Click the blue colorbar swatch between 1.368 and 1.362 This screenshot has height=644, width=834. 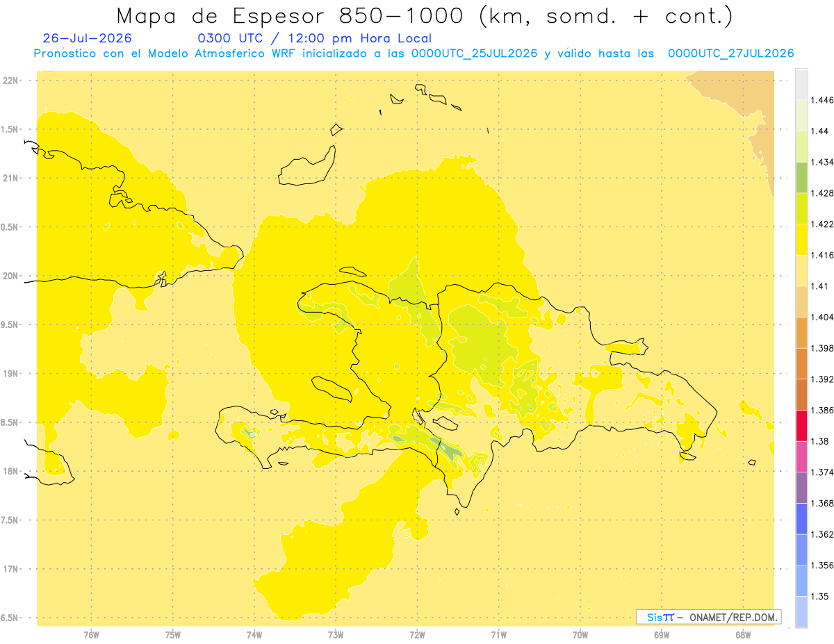[x=801, y=519]
